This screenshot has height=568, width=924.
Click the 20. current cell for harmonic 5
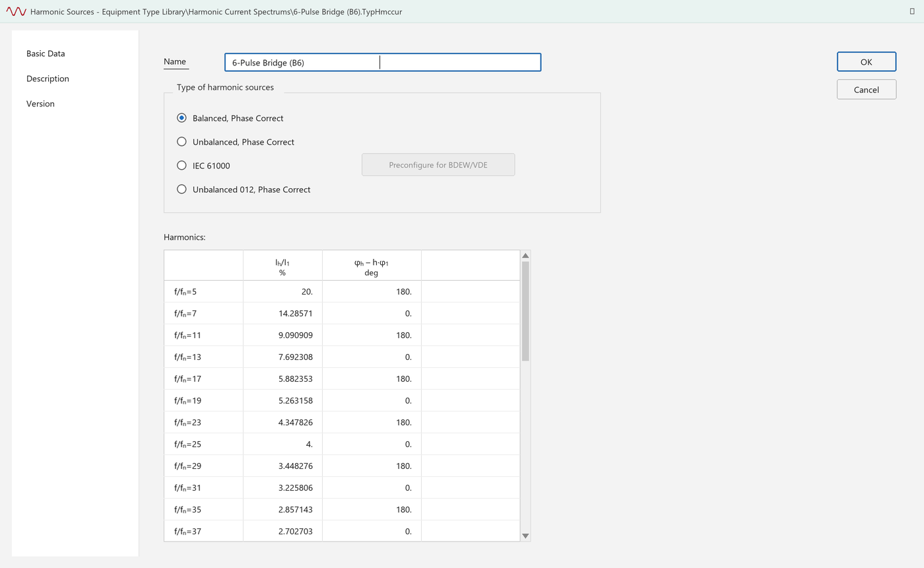(282, 291)
